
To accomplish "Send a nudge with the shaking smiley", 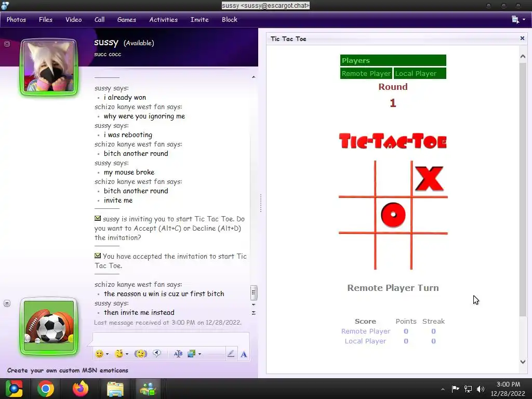I will (141, 354).
